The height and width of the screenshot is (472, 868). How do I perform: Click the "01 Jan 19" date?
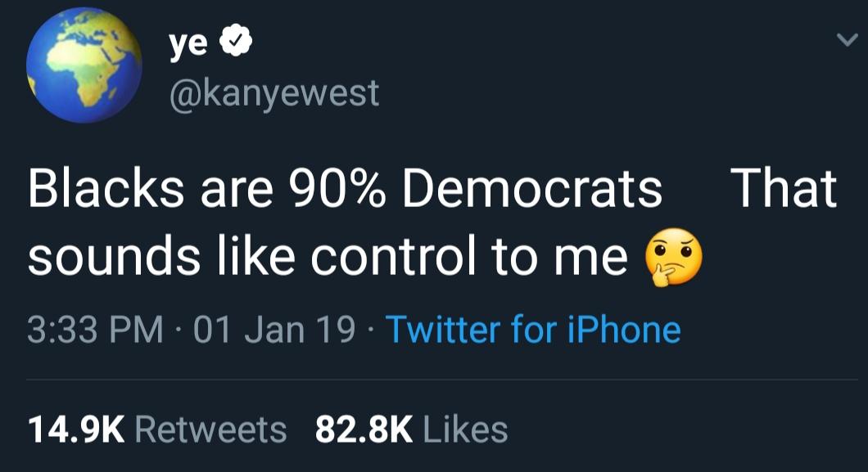(x=274, y=330)
